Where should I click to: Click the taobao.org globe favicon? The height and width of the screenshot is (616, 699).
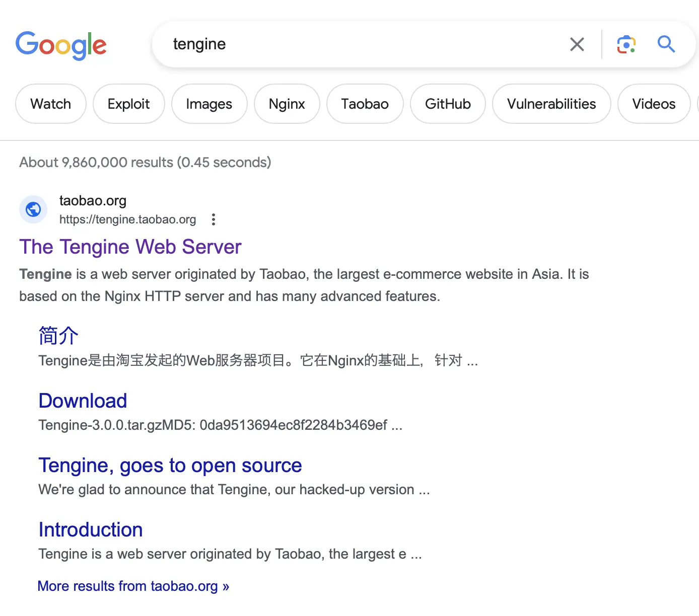[x=33, y=209]
